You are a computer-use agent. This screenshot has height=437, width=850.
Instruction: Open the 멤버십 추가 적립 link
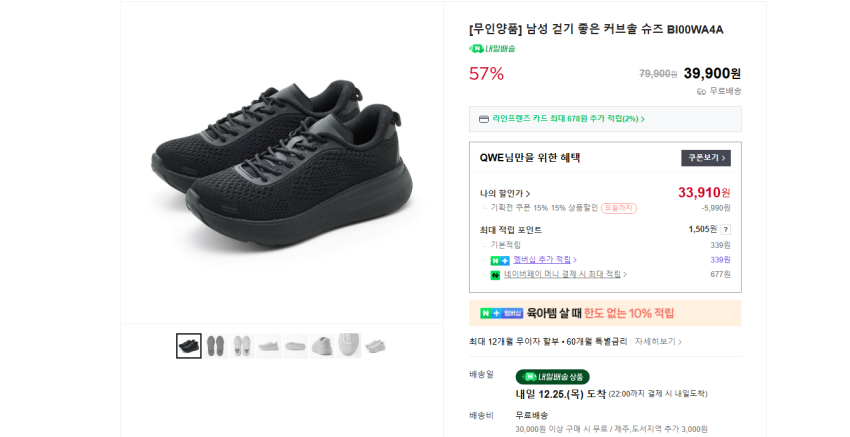543,260
